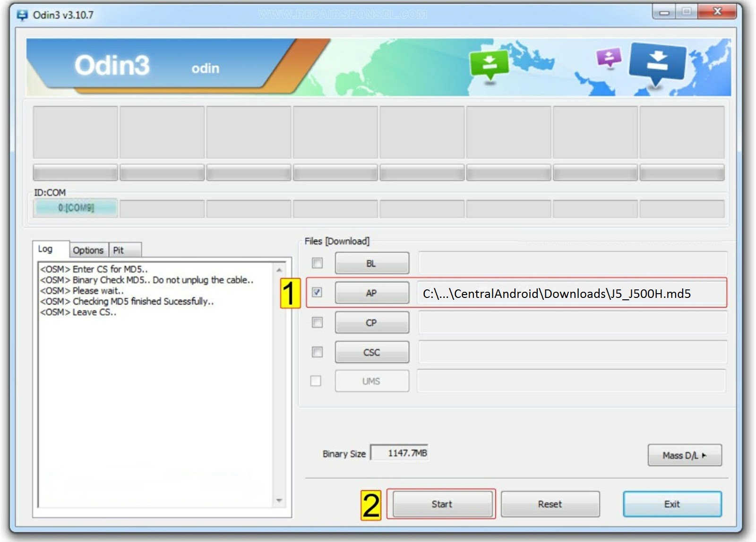Viewport: 756px width, 542px height.
Task: Toggle the UMS checkbox
Action: click(x=316, y=381)
